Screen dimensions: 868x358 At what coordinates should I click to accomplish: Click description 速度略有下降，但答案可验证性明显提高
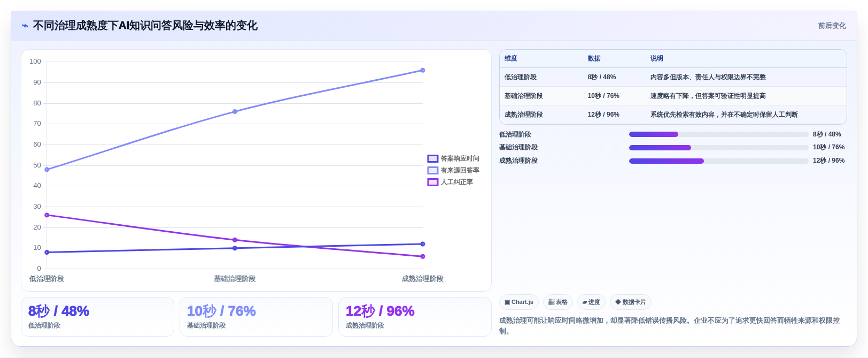click(x=708, y=96)
